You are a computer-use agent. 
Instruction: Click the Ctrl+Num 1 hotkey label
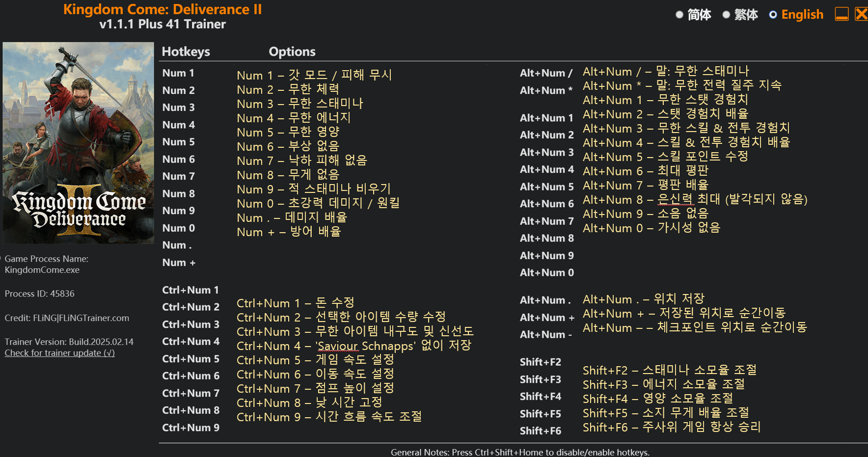pos(190,290)
